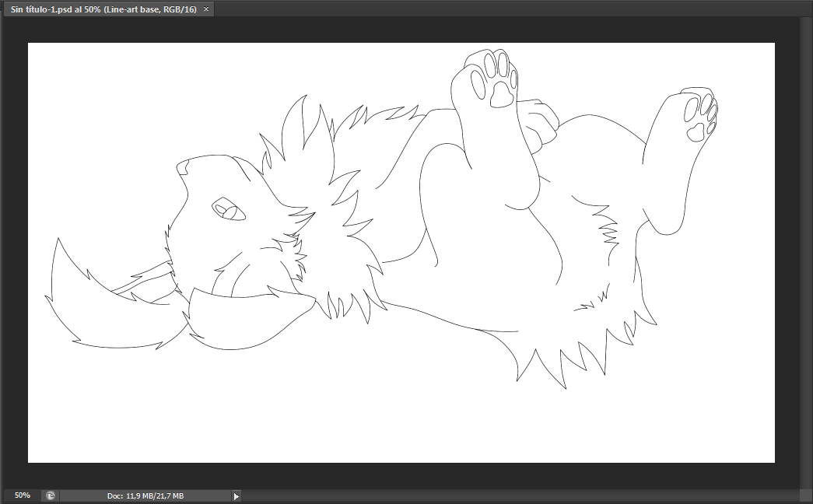Viewport: 813px width, 504px height.
Task: Click the status bar icon beside the zoom field
Action: pyautogui.click(x=50, y=495)
